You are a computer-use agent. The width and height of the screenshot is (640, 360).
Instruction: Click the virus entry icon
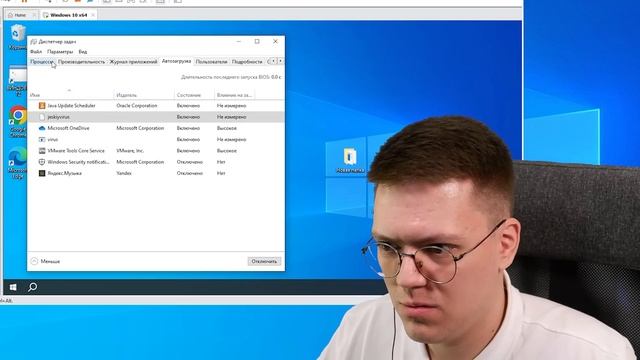pos(42,139)
